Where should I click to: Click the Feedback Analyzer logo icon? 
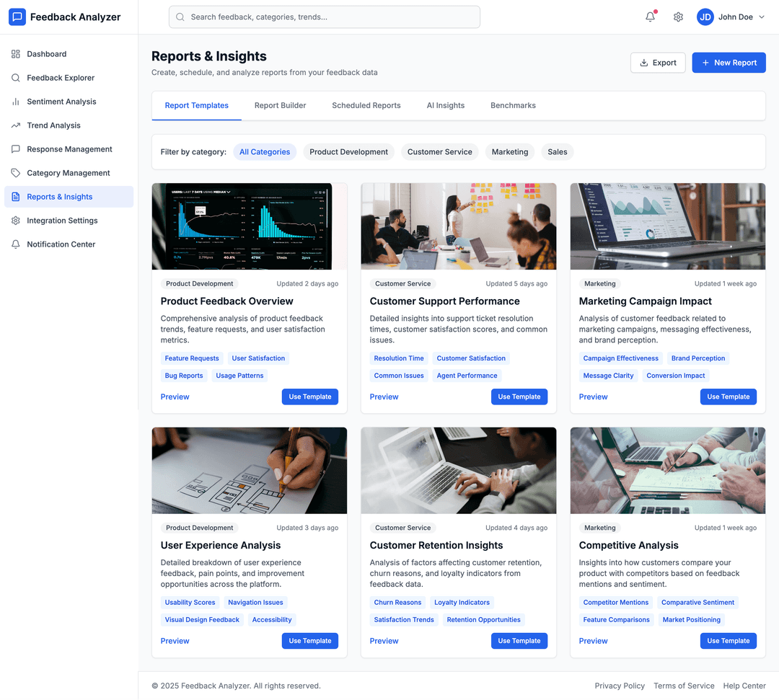(17, 17)
